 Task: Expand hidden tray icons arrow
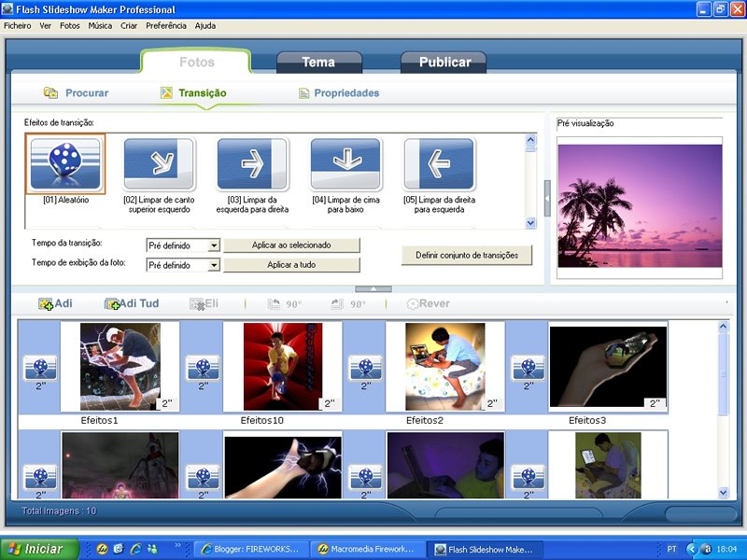click(693, 549)
